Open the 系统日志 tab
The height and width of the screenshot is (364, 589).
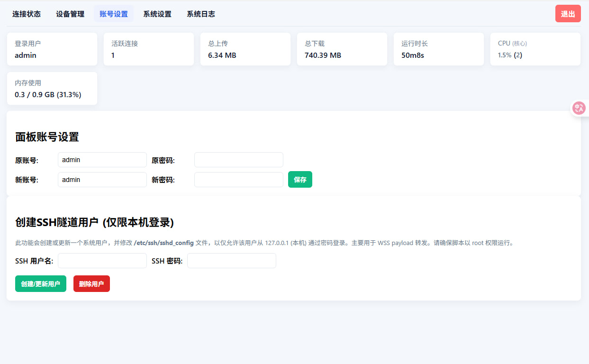point(201,14)
